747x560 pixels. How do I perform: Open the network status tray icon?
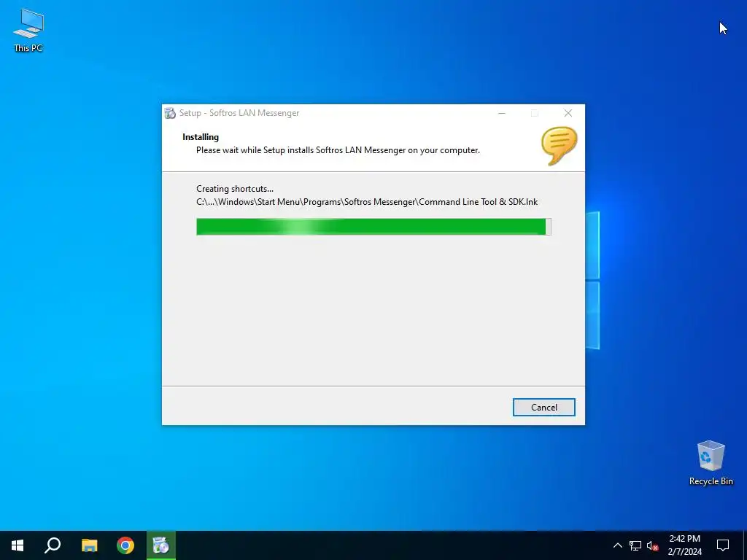635,545
